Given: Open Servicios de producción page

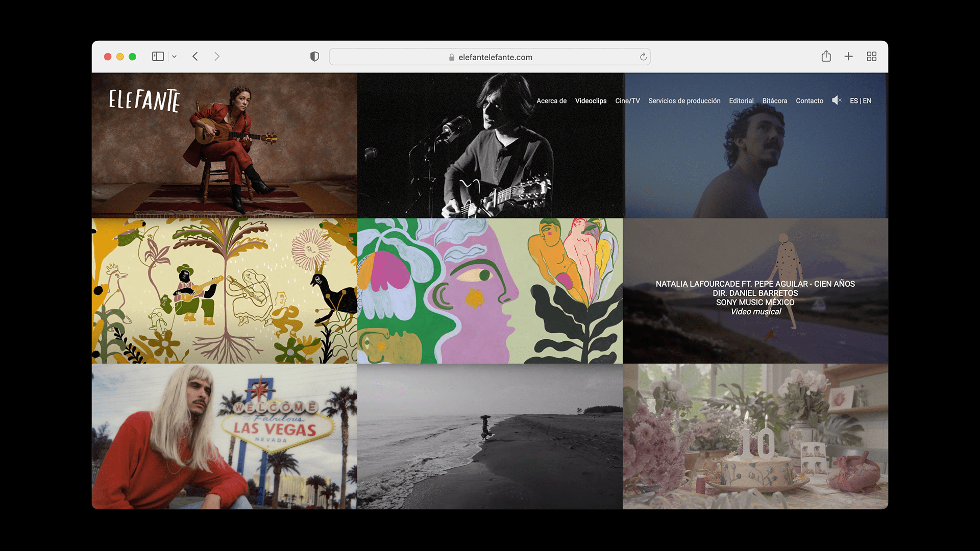Looking at the screenshot, I should (684, 101).
